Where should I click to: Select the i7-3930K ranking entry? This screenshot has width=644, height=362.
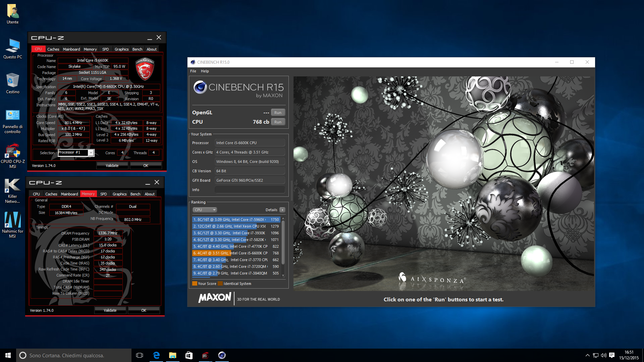(236, 233)
